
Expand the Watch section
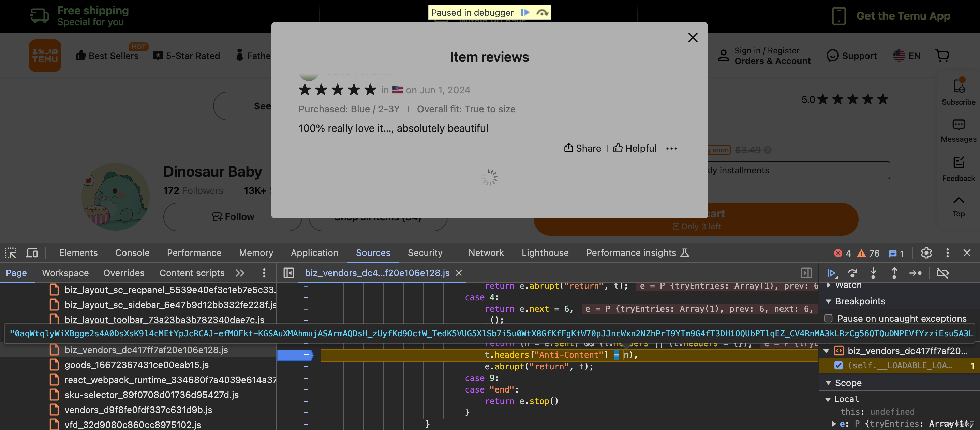tap(829, 286)
